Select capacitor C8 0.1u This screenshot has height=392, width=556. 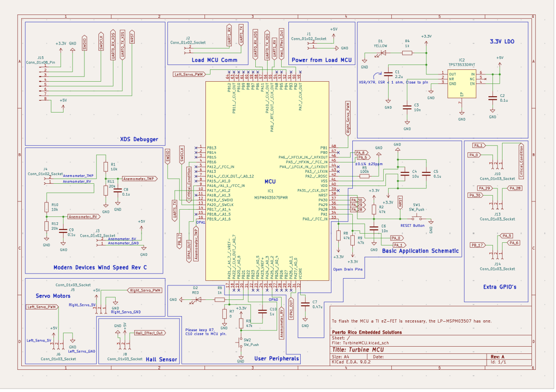tap(117, 191)
